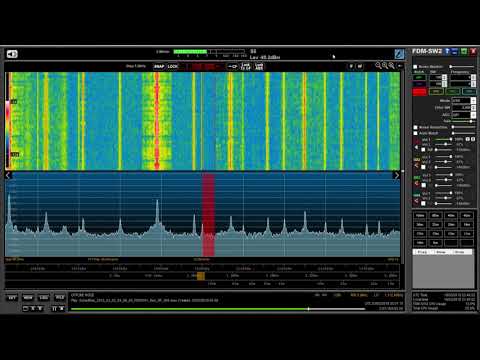Mute the first receiver via its speaker icon
480x360 pixels.
416,147
